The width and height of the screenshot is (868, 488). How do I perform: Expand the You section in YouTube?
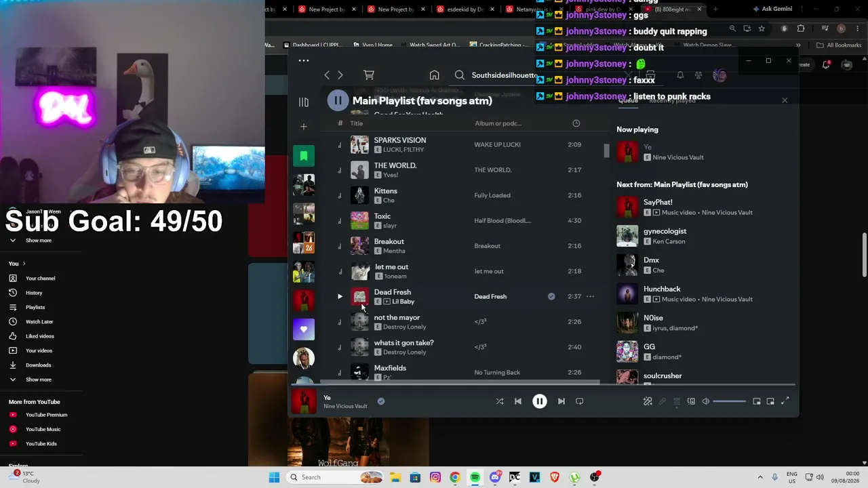coord(17,264)
